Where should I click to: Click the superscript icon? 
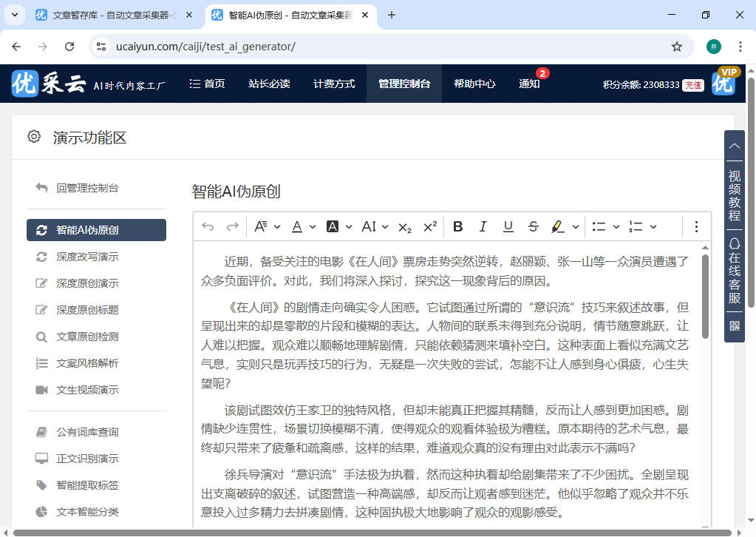click(x=430, y=226)
